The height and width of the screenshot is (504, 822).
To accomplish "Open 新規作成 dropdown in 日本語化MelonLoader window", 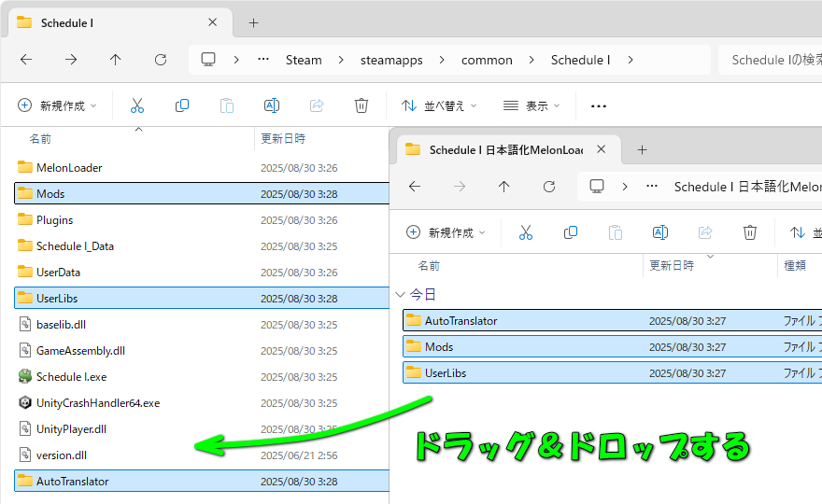I will (446, 232).
